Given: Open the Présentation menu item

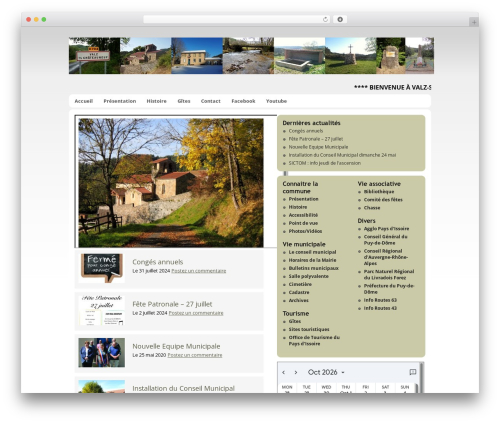Looking at the screenshot, I should pyautogui.click(x=120, y=101).
